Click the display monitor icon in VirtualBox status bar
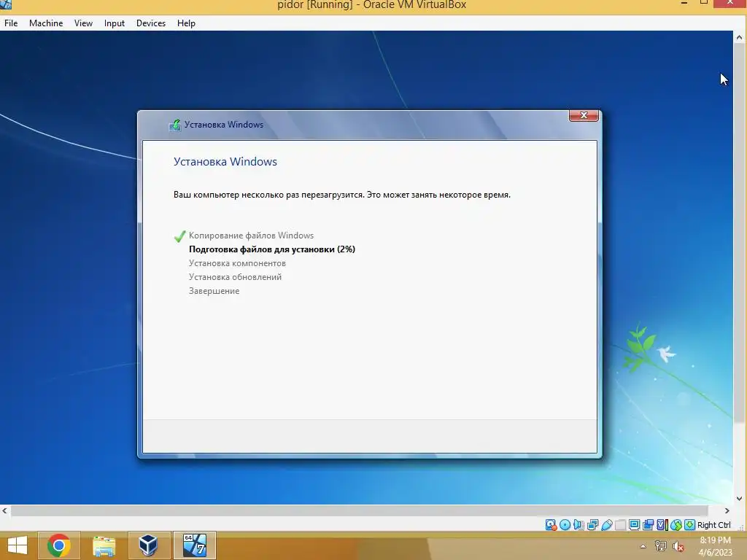The width and height of the screenshot is (747, 560). click(x=634, y=525)
